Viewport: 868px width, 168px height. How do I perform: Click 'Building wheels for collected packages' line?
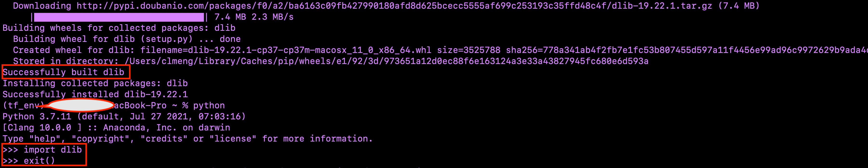[x=119, y=28]
